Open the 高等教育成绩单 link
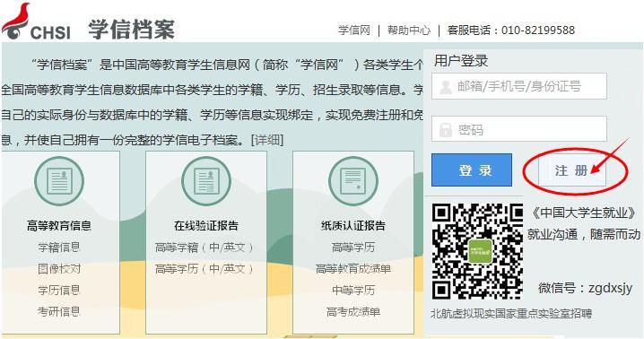 point(353,269)
